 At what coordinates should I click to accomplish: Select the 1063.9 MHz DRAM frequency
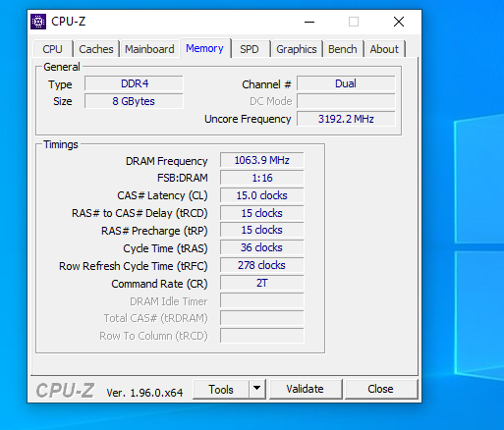click(262, 160)
